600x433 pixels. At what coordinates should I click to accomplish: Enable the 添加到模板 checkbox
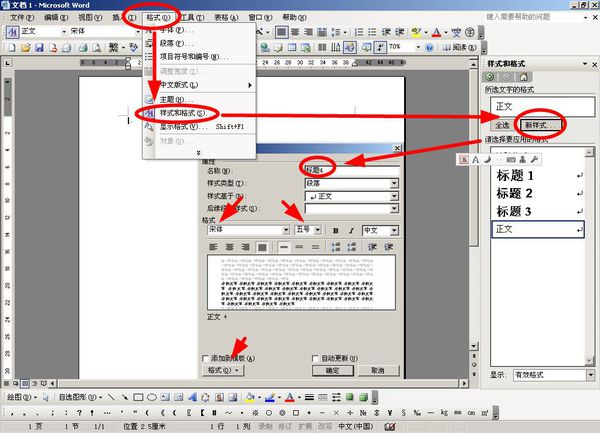[205, 358]
